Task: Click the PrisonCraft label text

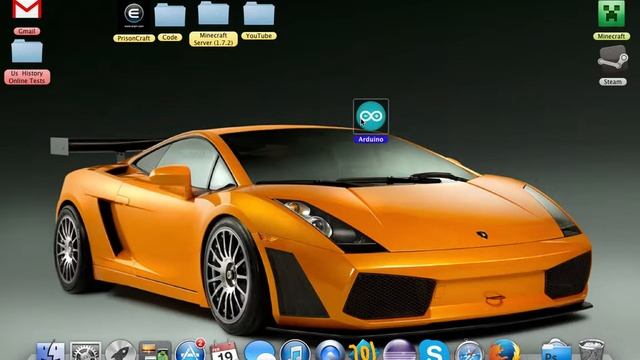Action: 134,38
